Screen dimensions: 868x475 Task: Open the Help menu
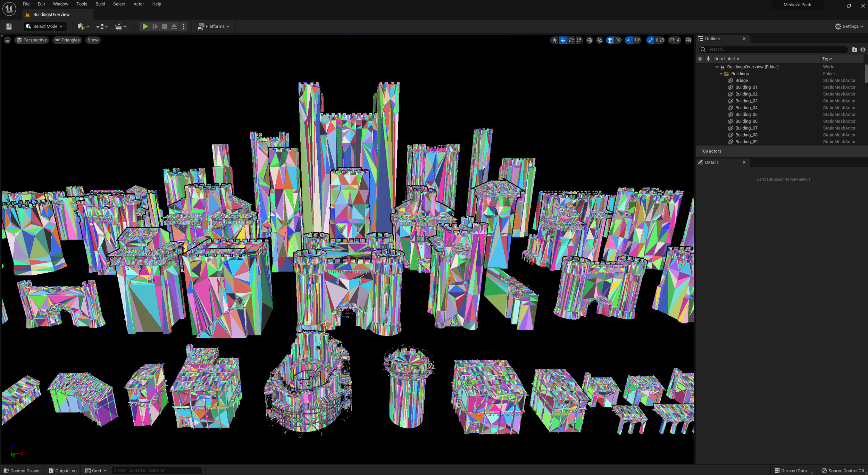(157, 4)
